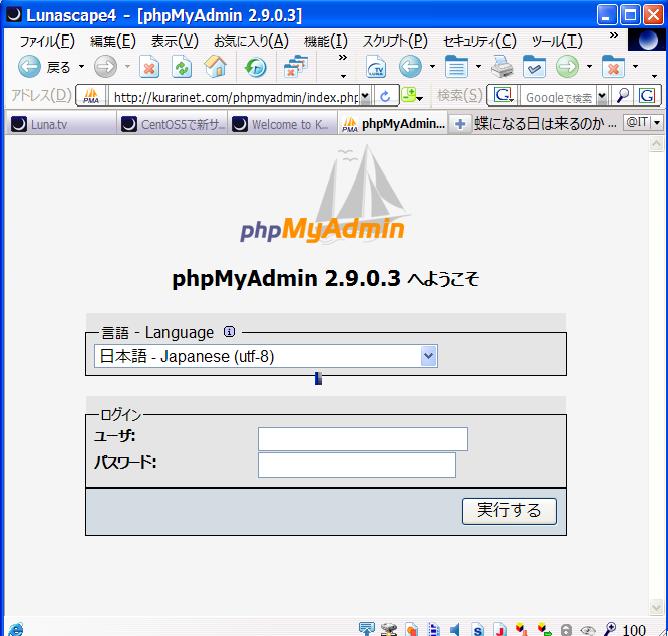668x636 pixels.
Task: Click the 蝶になる日は来るのか link
Action: [545, 124]
